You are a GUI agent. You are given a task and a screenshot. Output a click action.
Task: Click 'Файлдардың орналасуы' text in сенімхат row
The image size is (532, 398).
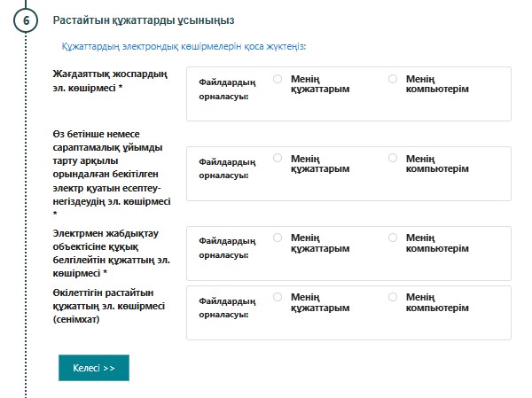coord(227,306)
